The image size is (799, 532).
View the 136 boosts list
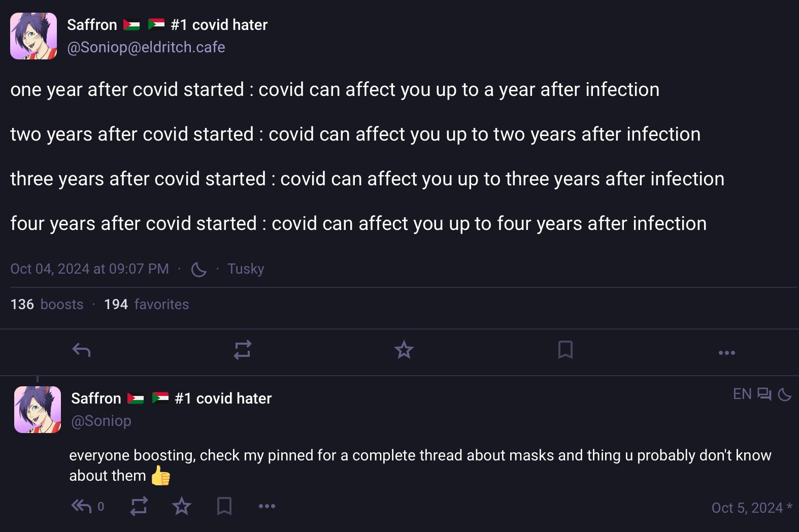coord(47,304)
